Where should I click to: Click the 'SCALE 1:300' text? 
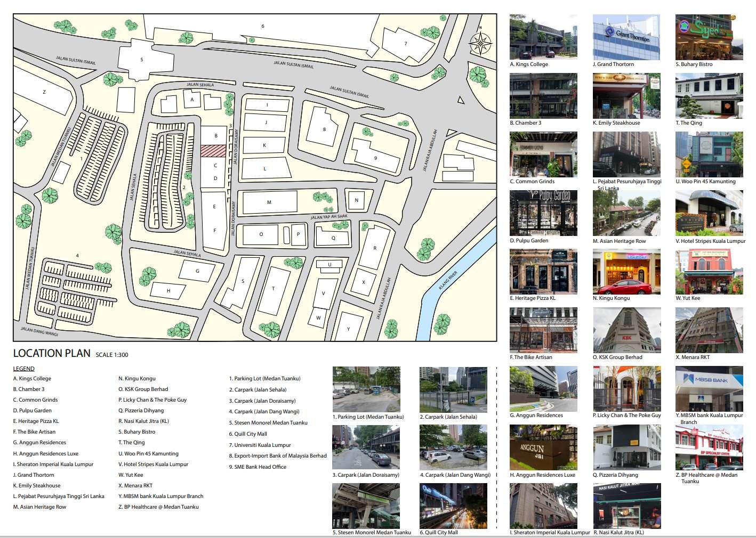point(112,355)
